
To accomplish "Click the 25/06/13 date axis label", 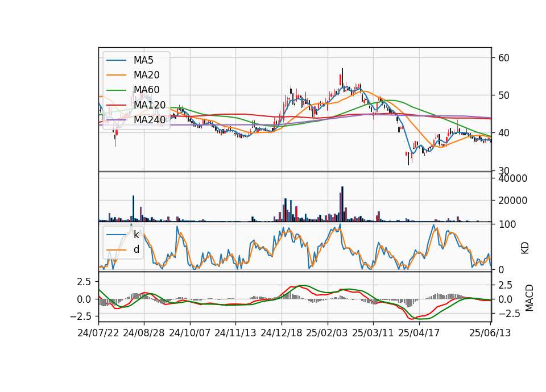I will tap(490, 333).
